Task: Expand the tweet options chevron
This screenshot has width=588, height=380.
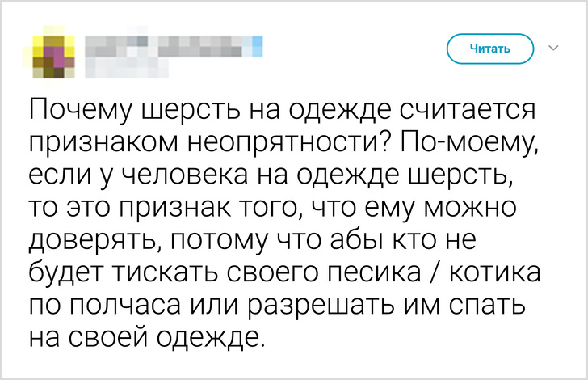Action: click(x=553, y=49)
